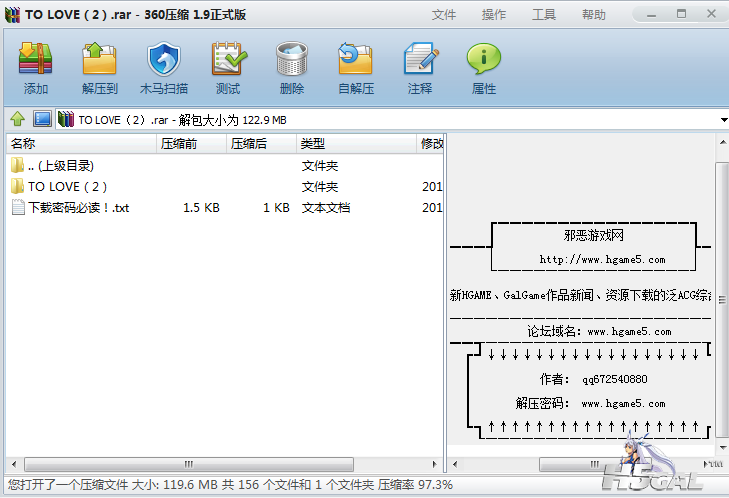Click the 删除 (Delete) trash icon

click(x=292, y=59)
